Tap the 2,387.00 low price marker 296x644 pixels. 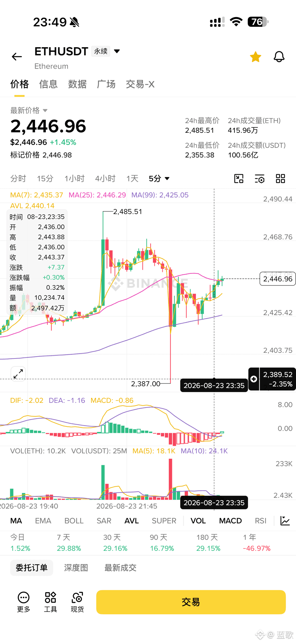(x=145, y=384)
